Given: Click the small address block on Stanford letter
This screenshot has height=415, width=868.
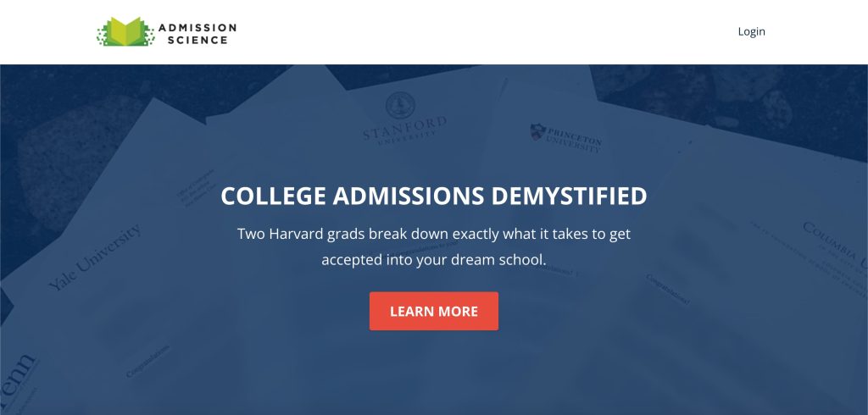Looking at the screenshot, I should [197, 189].
